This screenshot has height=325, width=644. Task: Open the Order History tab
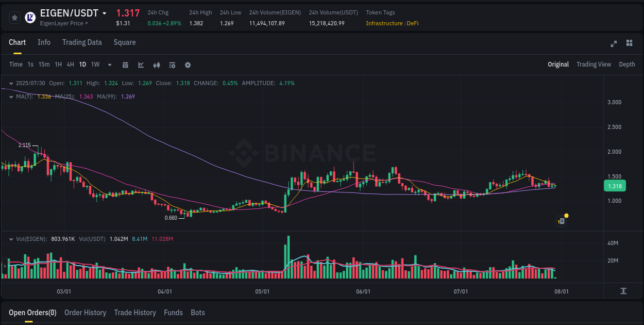coord(86,313)
